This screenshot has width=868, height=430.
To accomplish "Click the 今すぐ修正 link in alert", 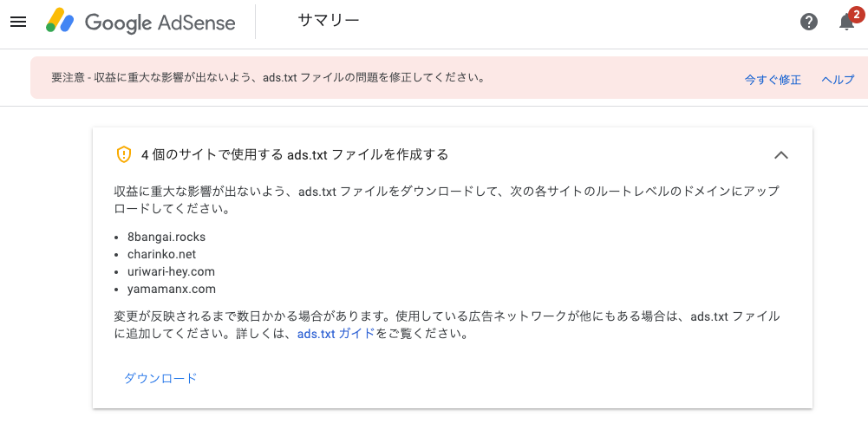I will coord(773,79).
